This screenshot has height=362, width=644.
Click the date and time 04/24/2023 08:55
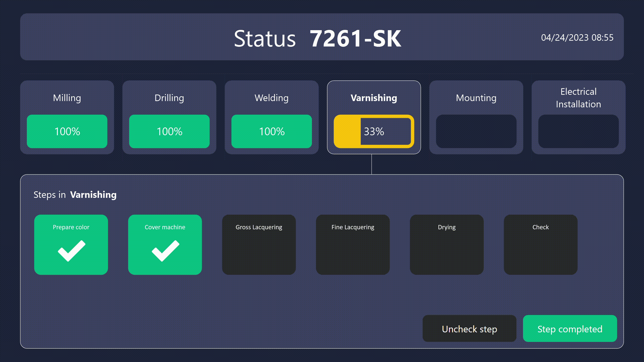pos(577,37)
